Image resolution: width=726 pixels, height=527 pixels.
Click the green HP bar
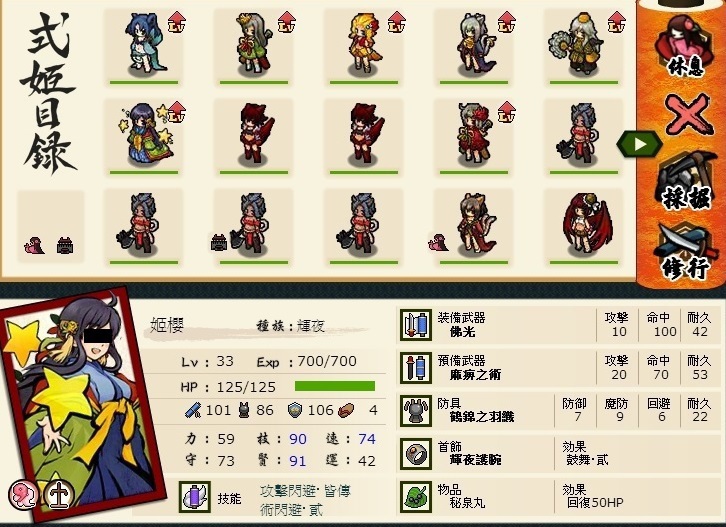(335, 386)
